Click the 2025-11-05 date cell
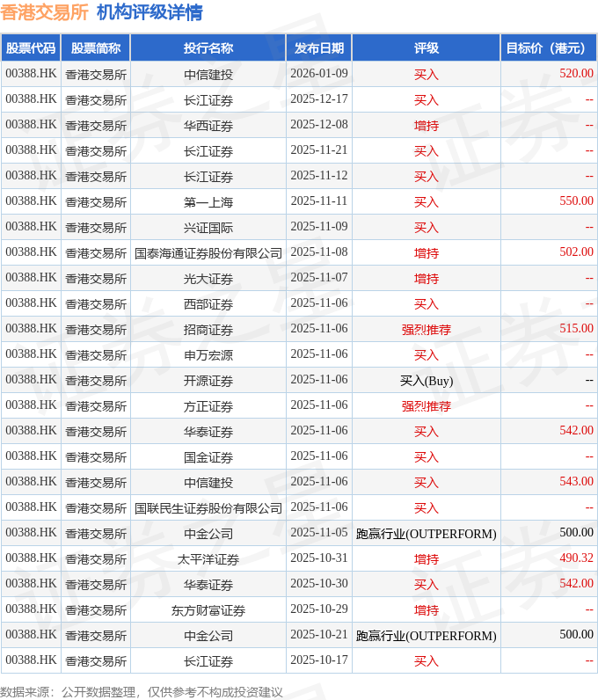598x700 pixels. 319,532
